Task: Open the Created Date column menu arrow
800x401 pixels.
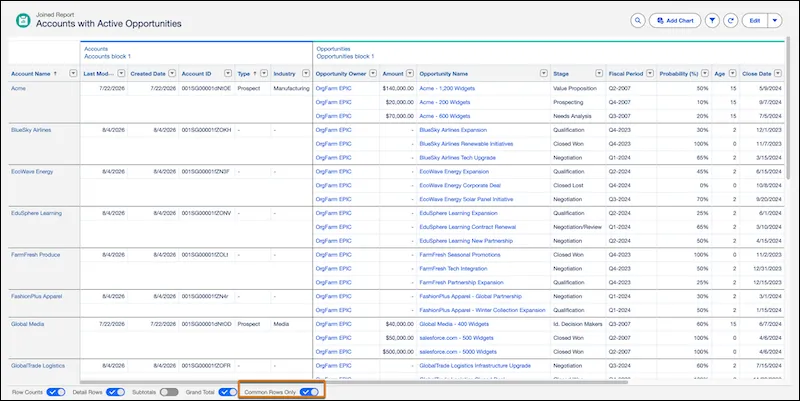Action: [x=172, y=73]
